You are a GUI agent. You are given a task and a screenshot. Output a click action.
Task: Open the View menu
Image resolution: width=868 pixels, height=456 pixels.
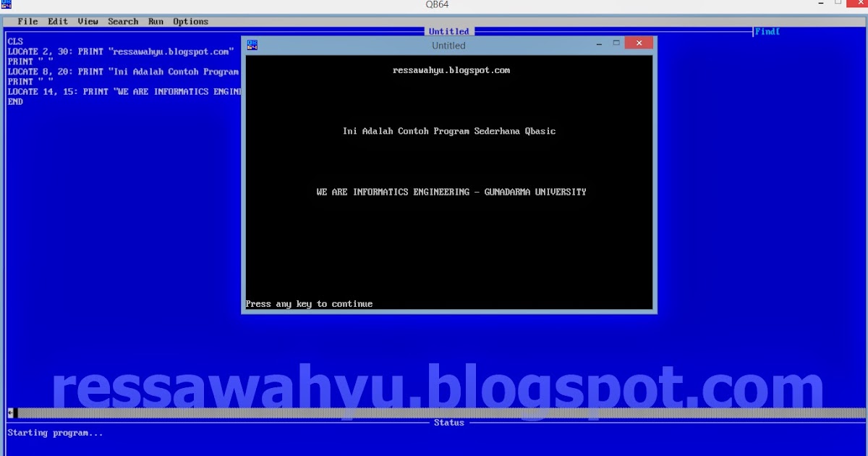coord(88,22)
